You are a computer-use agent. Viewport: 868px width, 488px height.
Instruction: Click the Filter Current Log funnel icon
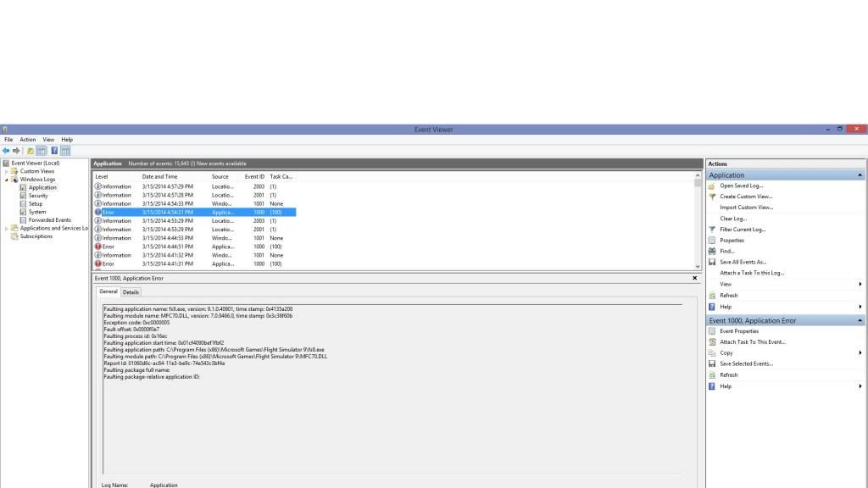pyautogui.click(x=712, y=230)
